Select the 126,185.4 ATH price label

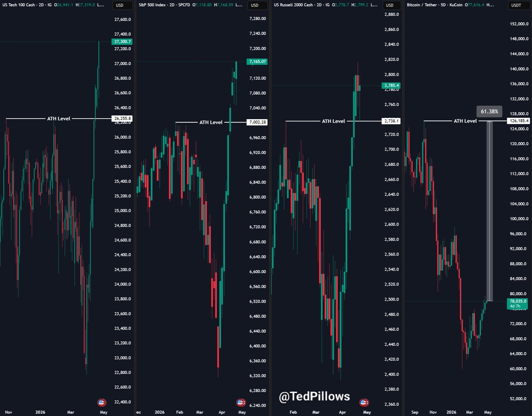(519, 121)
